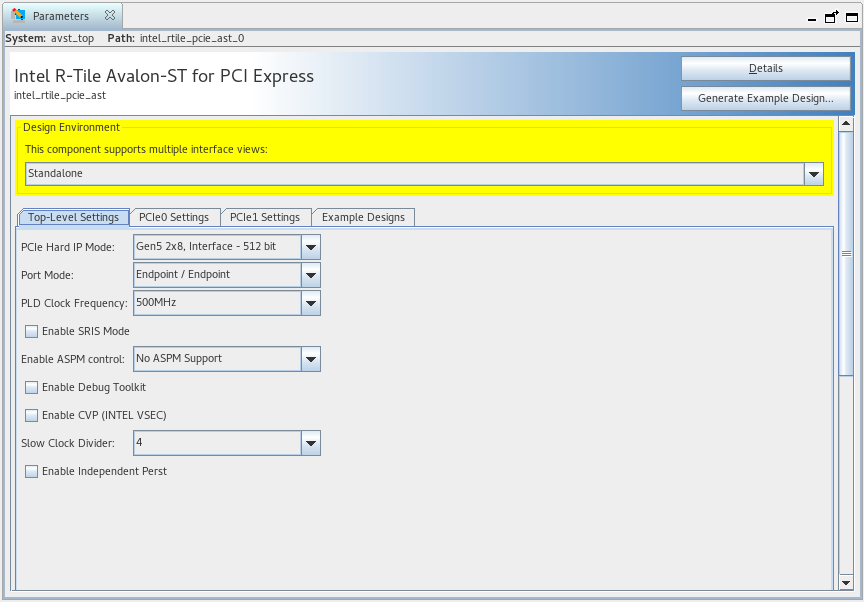The width and height of the screenshot is (864, 602).
Task: Click 'This component supports multiple interface views' text
Action: 146,149
